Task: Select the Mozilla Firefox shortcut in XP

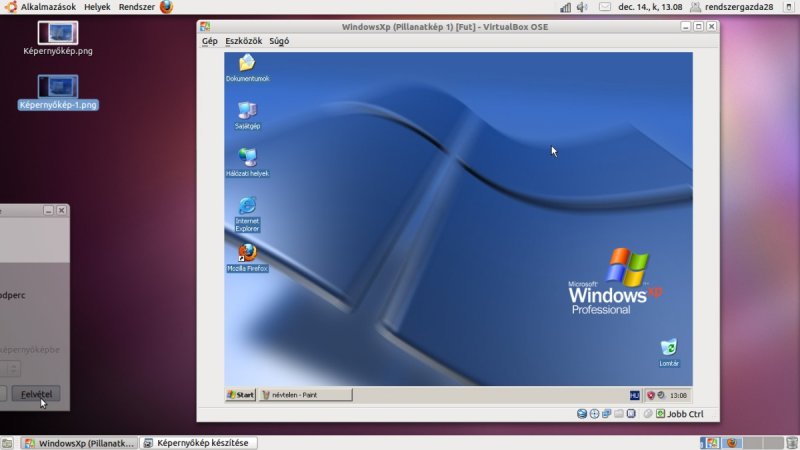Action: pos(247,258)
